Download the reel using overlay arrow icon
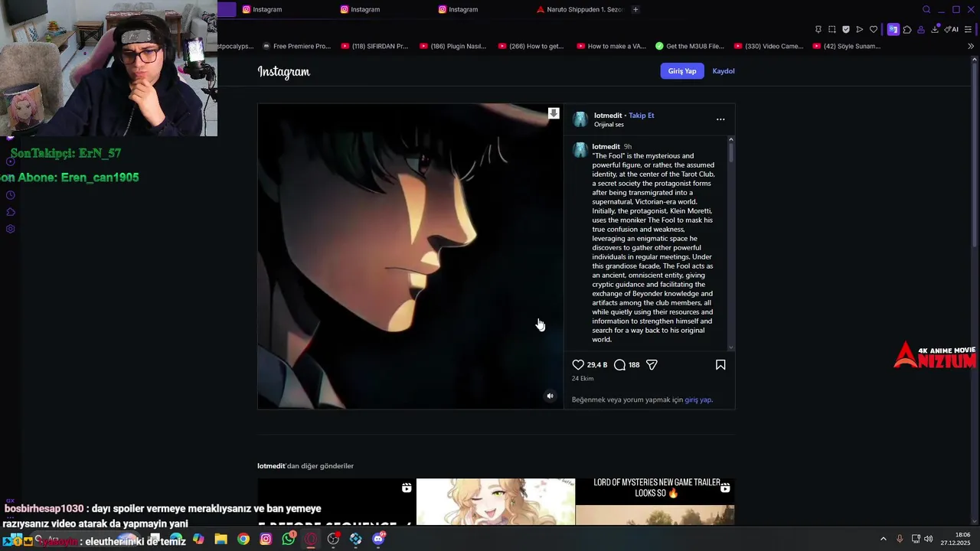The height and width of the screenshot is (551, 980). (x=554, y=113)
